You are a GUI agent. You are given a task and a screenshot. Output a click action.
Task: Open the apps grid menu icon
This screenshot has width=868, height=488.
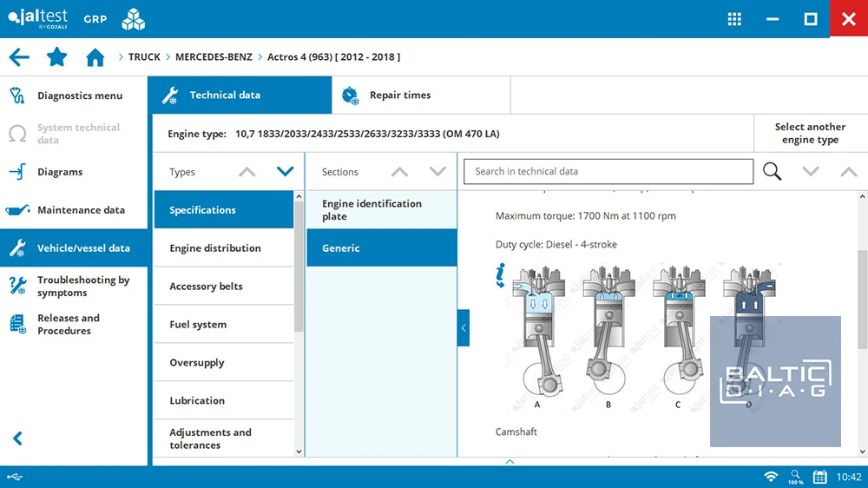click(x=734, y=19)
